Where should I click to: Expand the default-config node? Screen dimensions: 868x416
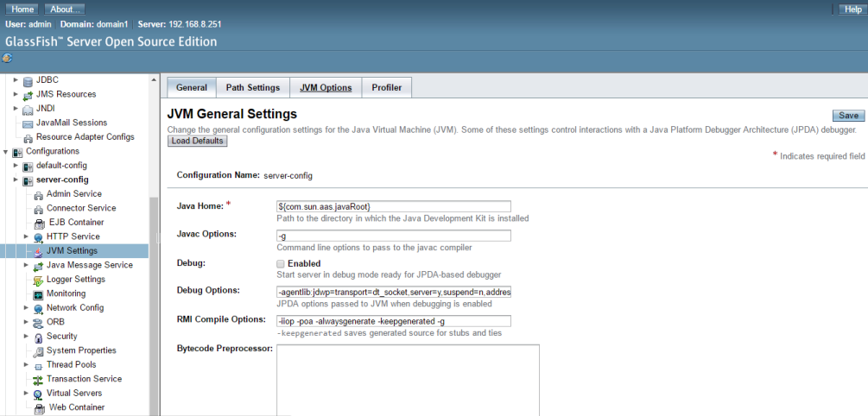click(16, 166)
